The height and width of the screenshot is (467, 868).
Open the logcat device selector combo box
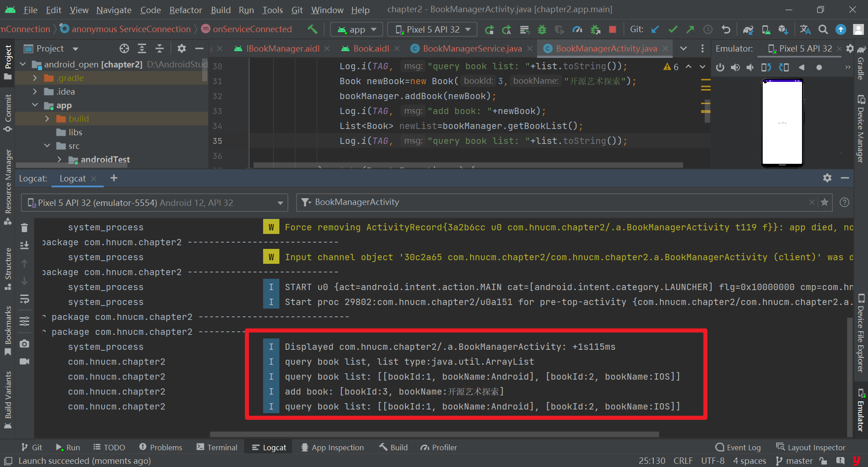(155, 203)
